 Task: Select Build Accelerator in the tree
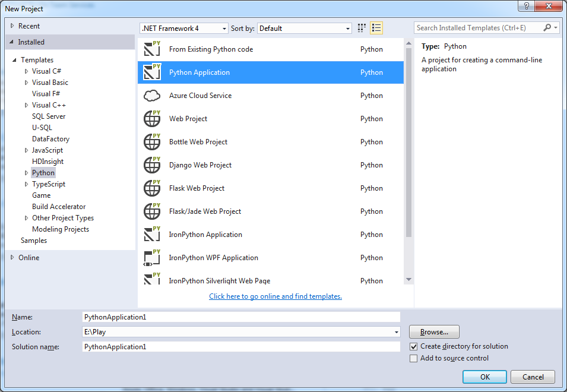click(59, 207)
